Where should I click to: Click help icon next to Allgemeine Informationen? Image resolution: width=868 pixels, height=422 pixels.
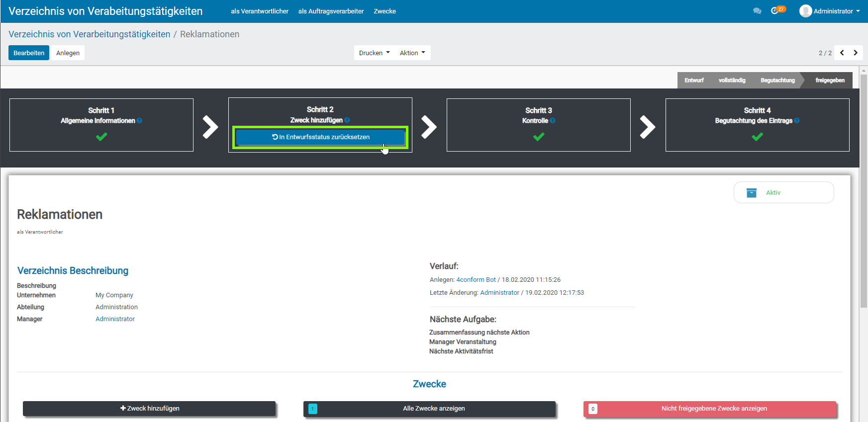(140, 121)
